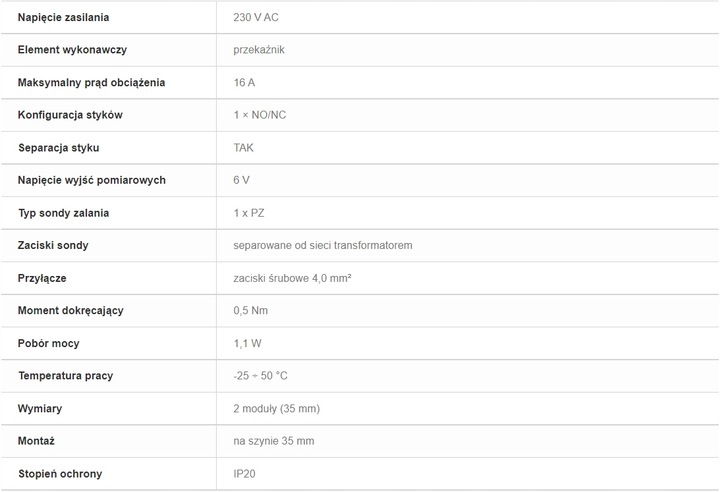Select "zaciski śrubowe 4,0 mm²" value
The image size is (720, 492).
(292, 278)
